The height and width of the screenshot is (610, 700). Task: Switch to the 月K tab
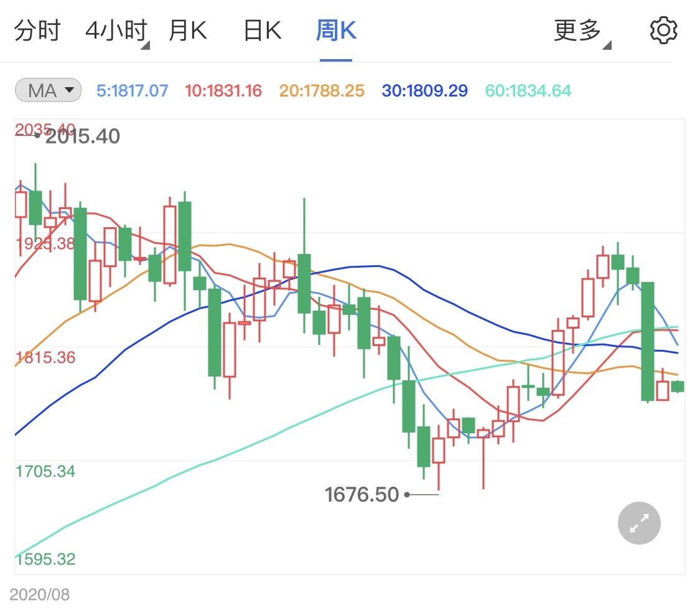(x=188, y=30)
